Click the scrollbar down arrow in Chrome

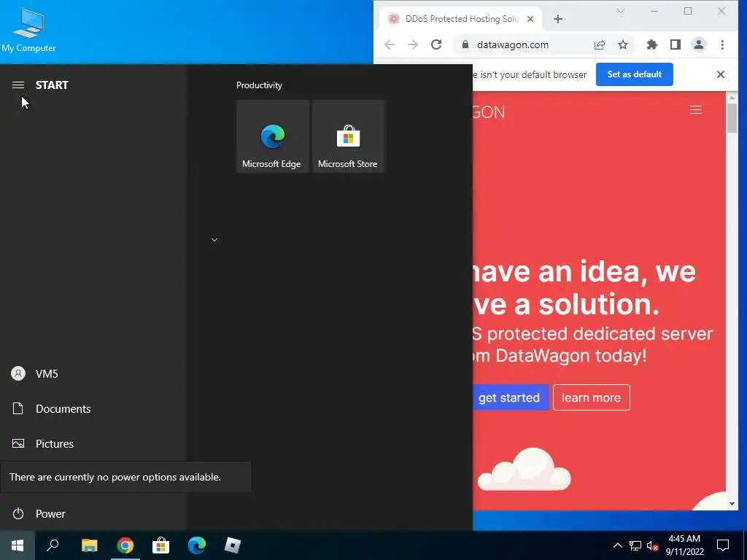732,504
